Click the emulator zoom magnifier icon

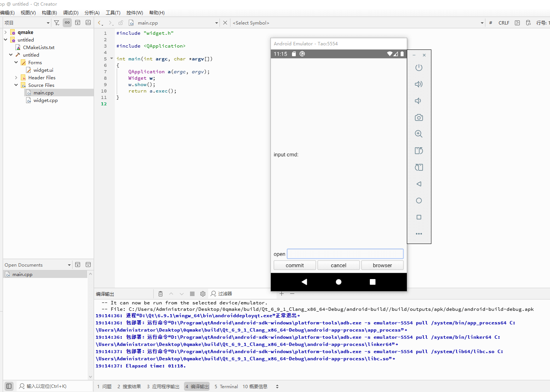click(x=419, y=134)
